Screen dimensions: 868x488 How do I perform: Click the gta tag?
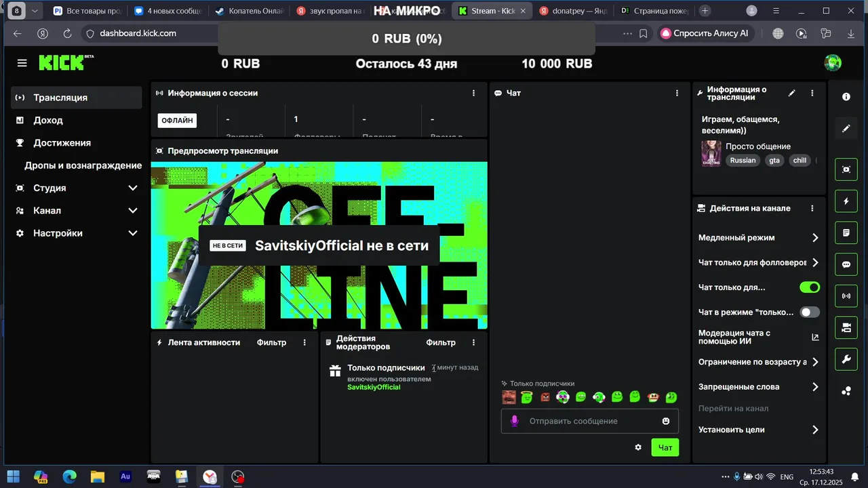click(774, 161)
